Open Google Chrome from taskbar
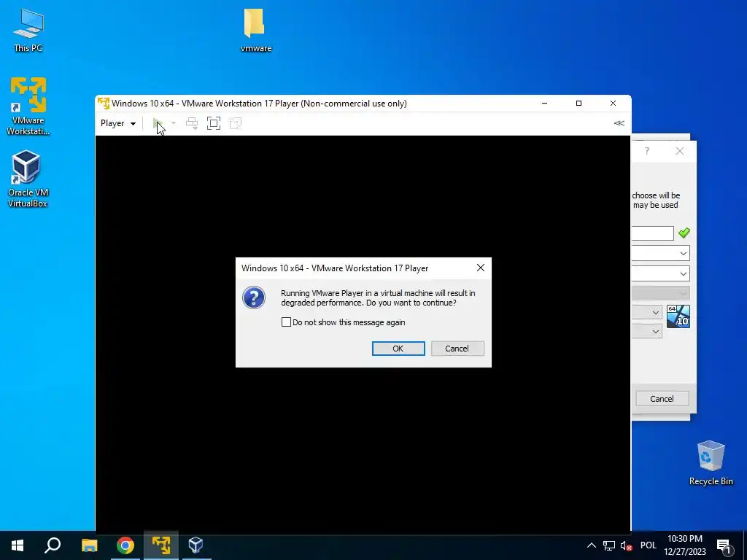 [125, 545]
